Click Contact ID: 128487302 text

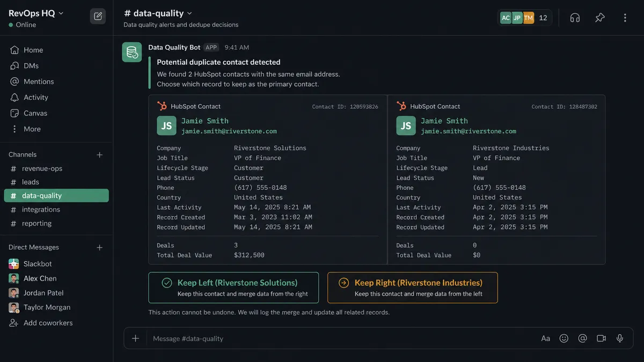click(x=565, y=107)
